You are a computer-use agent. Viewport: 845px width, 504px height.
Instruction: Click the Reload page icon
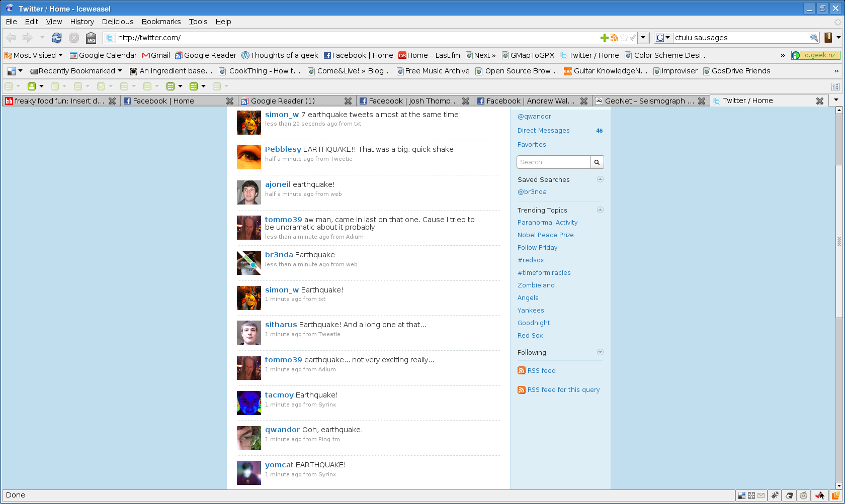[57, 38]
